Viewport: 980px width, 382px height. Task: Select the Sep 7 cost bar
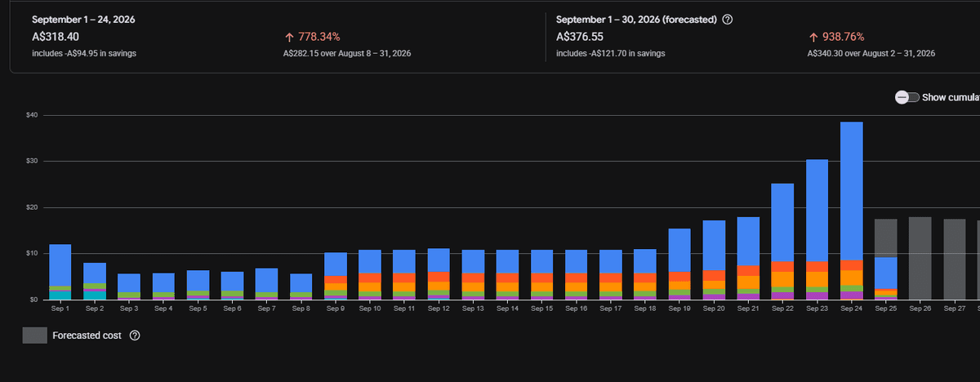(x=267, y=283)
